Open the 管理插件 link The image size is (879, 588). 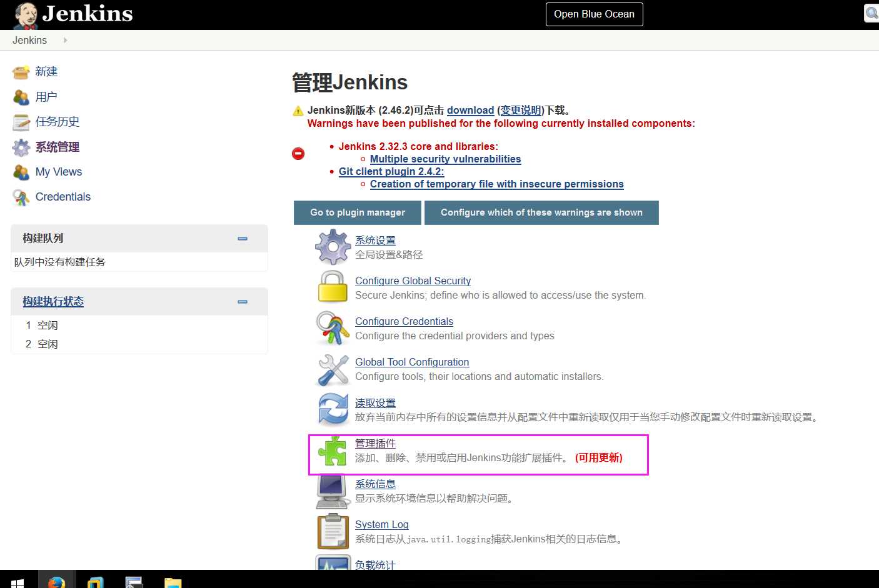[x=375, y=444]
